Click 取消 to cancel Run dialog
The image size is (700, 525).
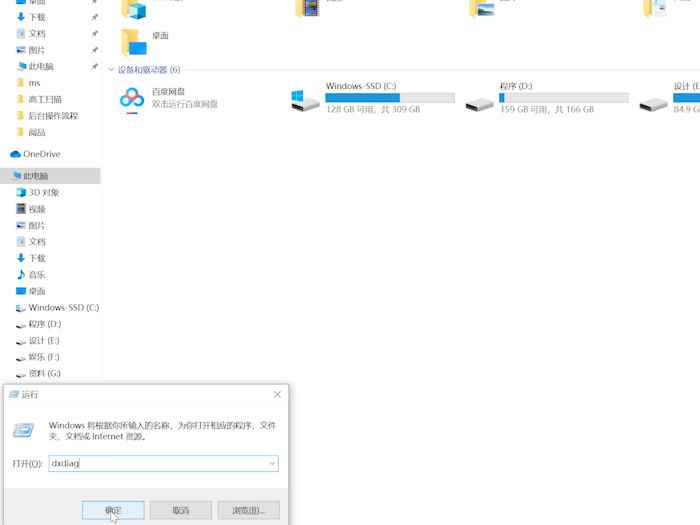tap(180, 510)
